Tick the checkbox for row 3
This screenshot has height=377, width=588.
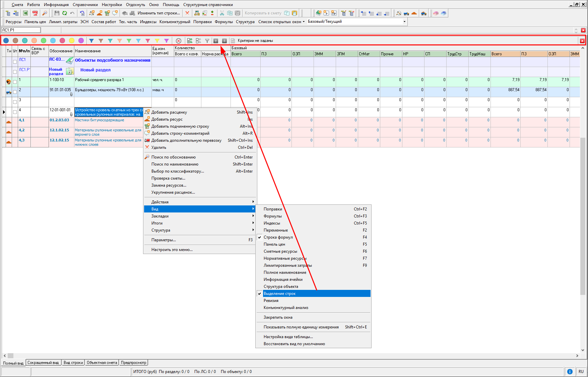[15, 102]
